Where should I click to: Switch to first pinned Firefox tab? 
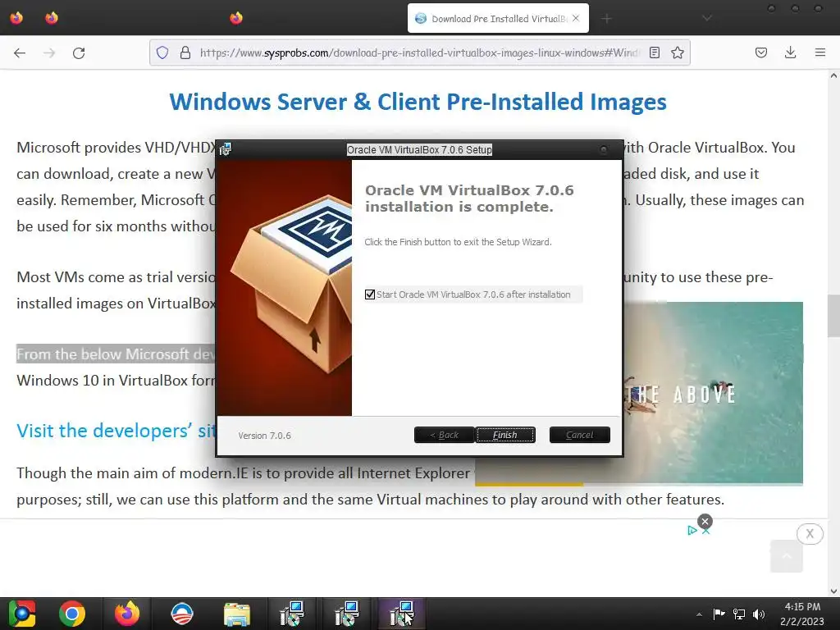(16, 18)
